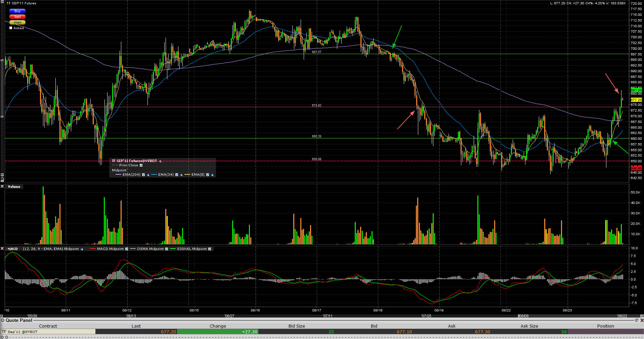The height and width of the screenshot is (339, 644).
Task: Uncheck the SIGNAL Midpoint checkbox
Action: pos(210,249)
